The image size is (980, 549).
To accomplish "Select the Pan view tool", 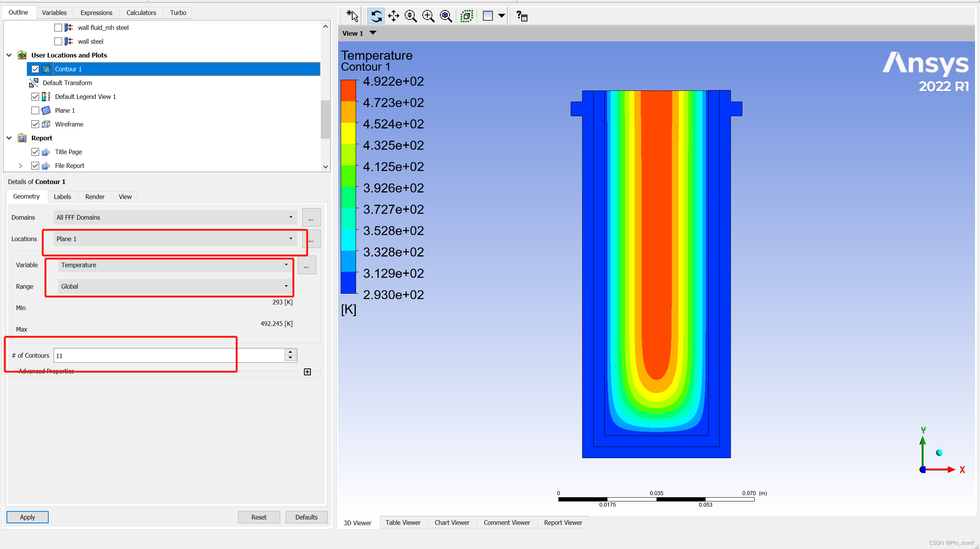I will [393, 16].
